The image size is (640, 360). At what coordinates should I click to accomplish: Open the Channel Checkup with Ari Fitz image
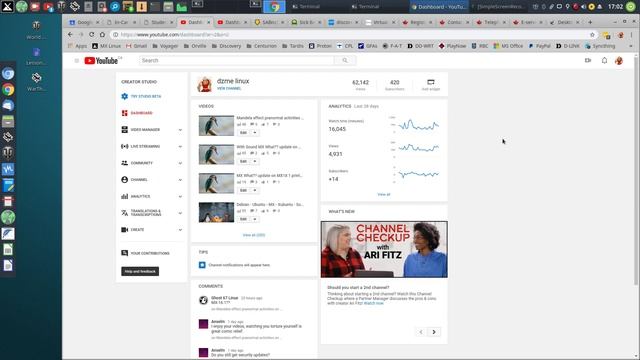tap(384, 249)
